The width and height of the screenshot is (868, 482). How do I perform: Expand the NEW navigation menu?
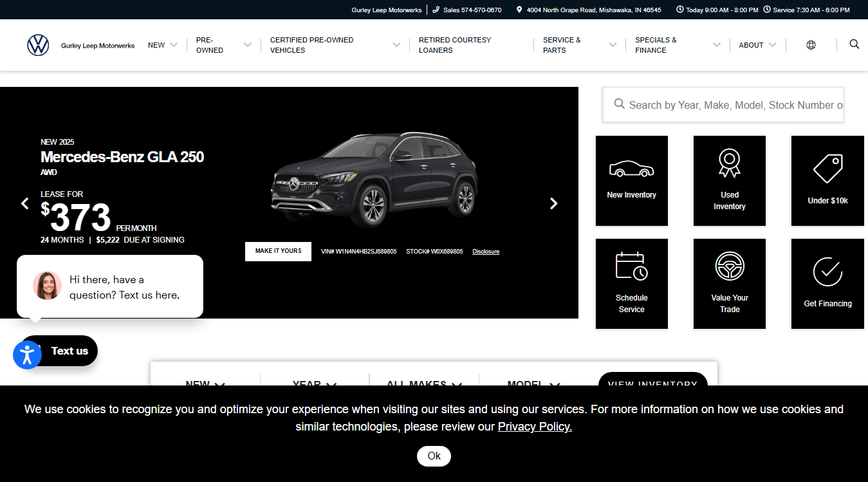click(x=162, y=45)
